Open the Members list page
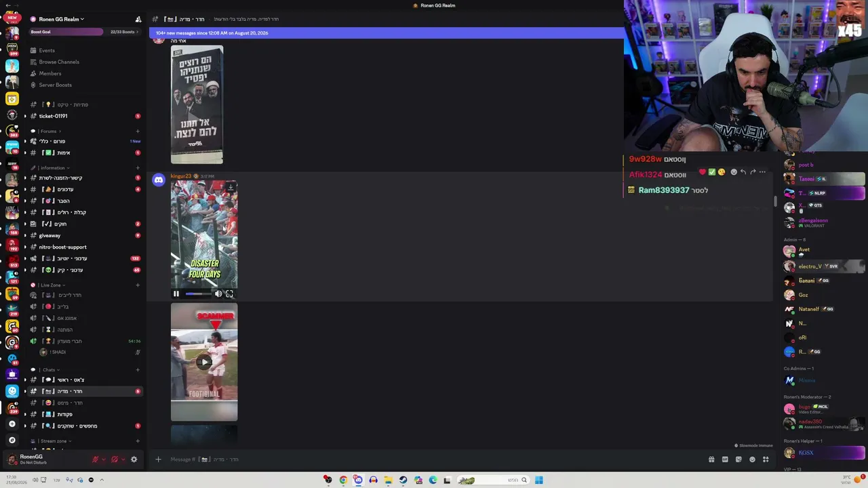The image size is (868, 488). pyautogui.click(x=50, y=73)
